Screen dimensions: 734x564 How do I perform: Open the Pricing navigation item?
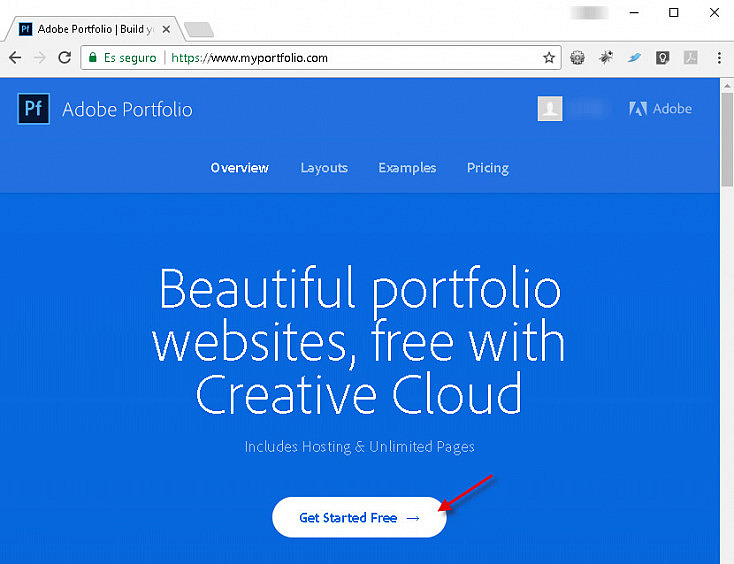point(488,168)
